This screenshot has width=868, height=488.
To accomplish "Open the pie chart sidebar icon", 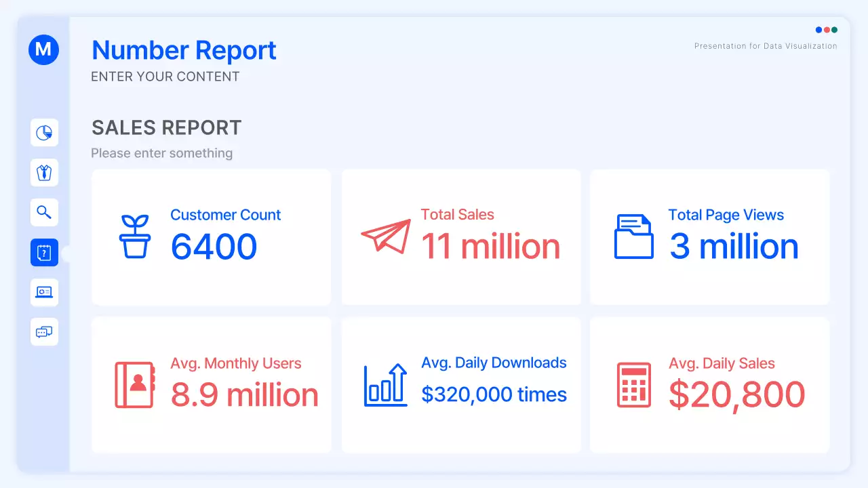I will (x=44, y=133).
